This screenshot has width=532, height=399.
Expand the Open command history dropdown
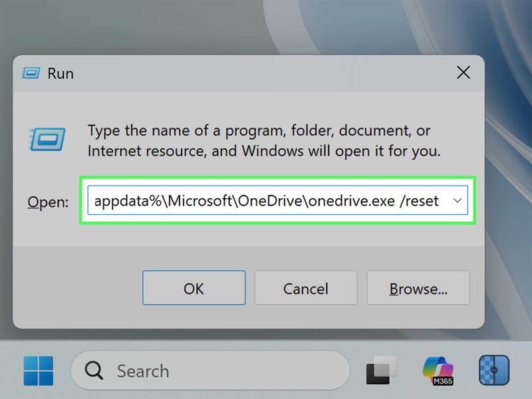(x=458, y=201)
